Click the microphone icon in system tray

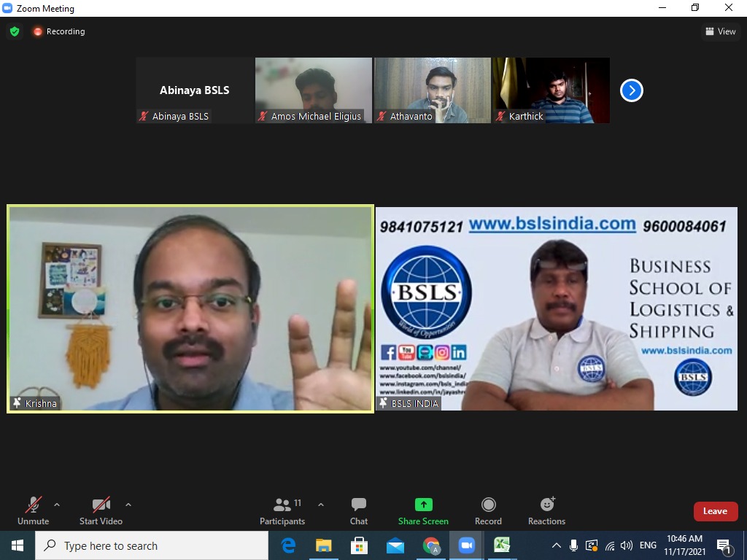(574, 545)
